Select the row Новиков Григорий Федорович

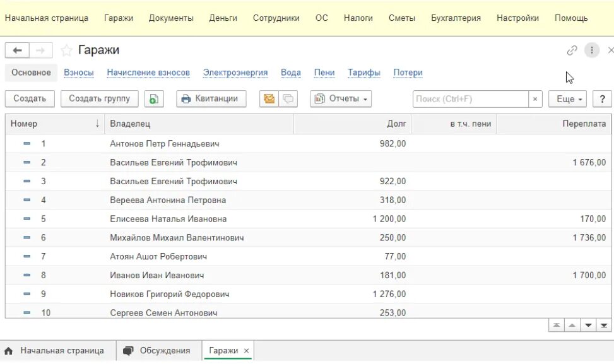coord(308,294)
